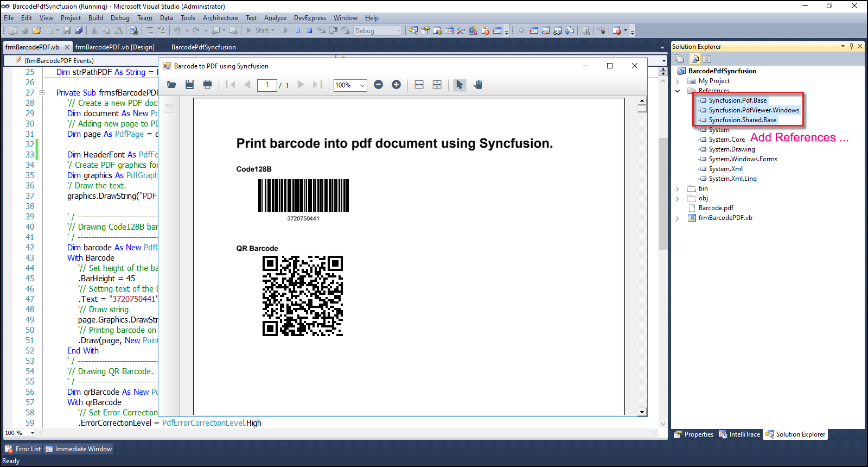Click Save All icon in Visual Studio toolbar
This screenshot has height=467, width=868.
79,31
